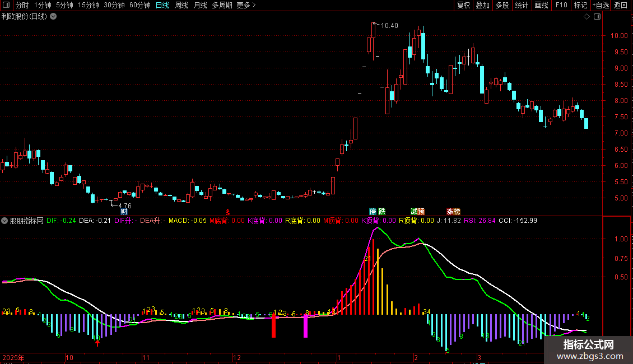This screenshot has width=633, height=364.
Task: Switch to 5分钟 period
Action: click(x=64, y=5)
